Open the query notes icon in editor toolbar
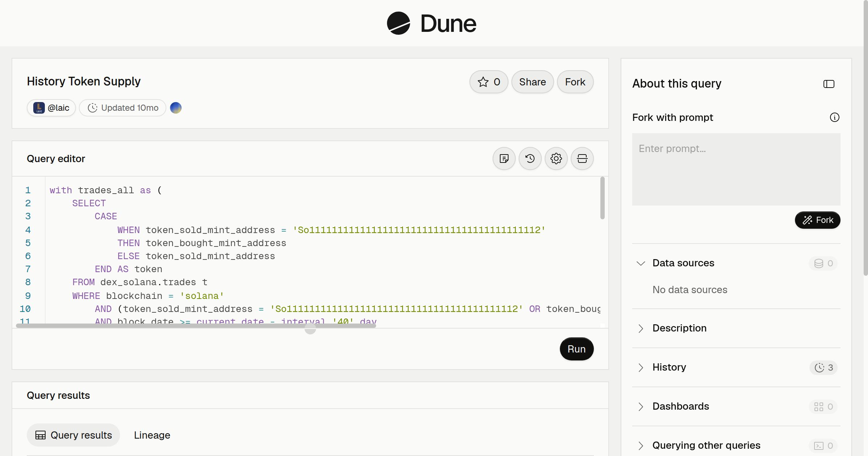The image size is (868, 456). 504,159
